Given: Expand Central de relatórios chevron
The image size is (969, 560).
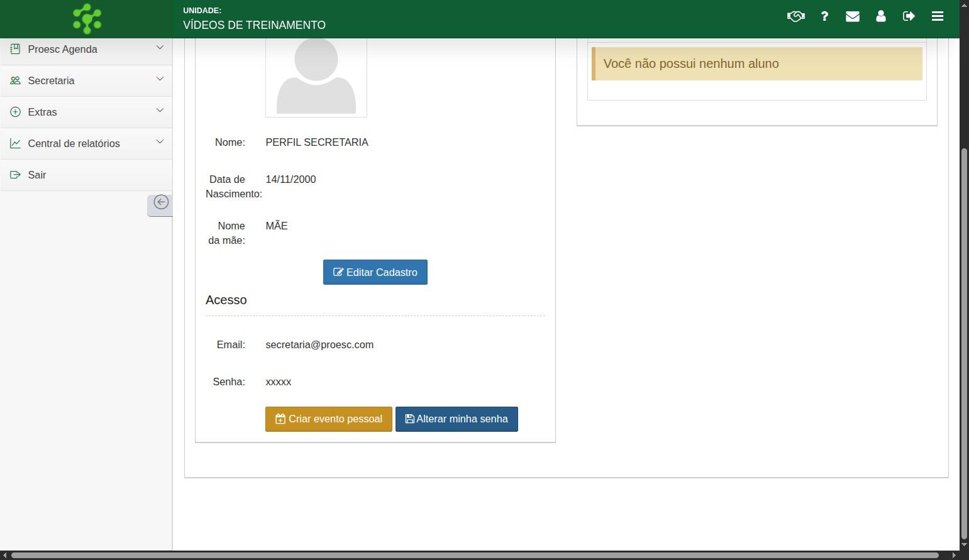Looking at the screenshot, I should tap(160, 142).
